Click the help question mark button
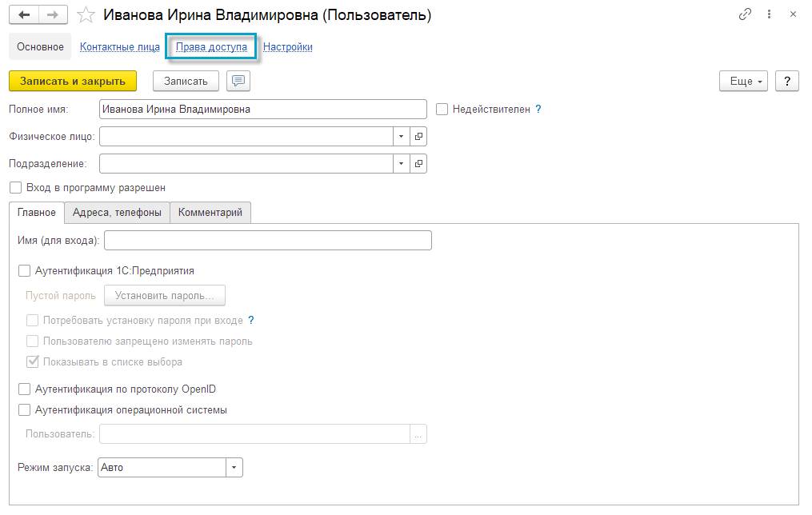The width and height of the screenshot is (812, 515). [787, 81]
